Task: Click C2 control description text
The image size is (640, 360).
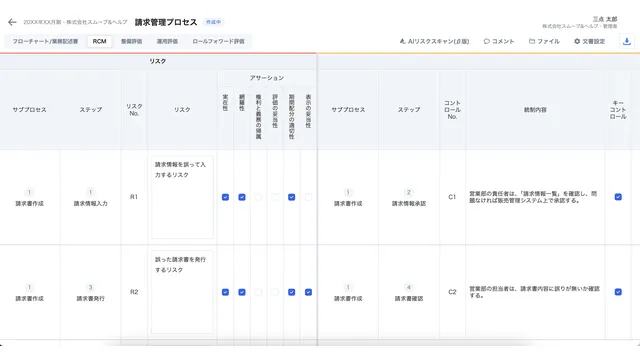Action: point(534,292)
